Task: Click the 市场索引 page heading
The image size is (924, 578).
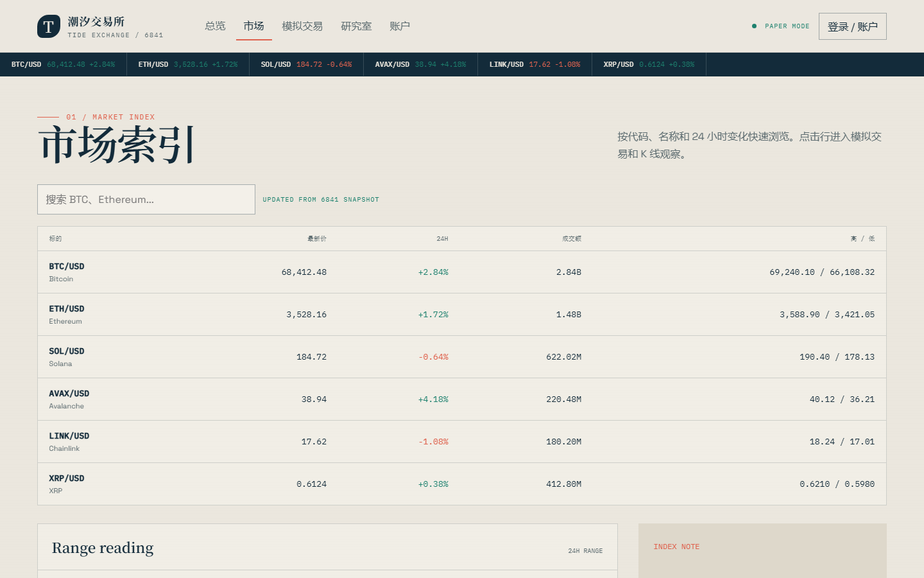Action: tap(117, 144)
